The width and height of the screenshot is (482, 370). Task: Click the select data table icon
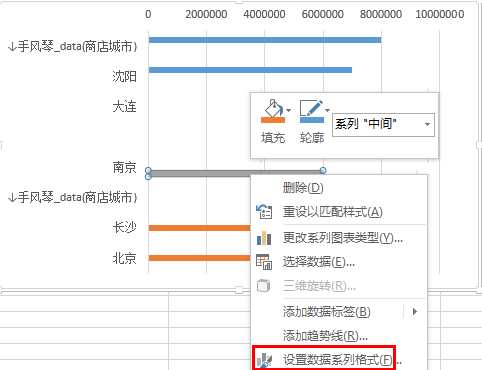click(264, 262)
